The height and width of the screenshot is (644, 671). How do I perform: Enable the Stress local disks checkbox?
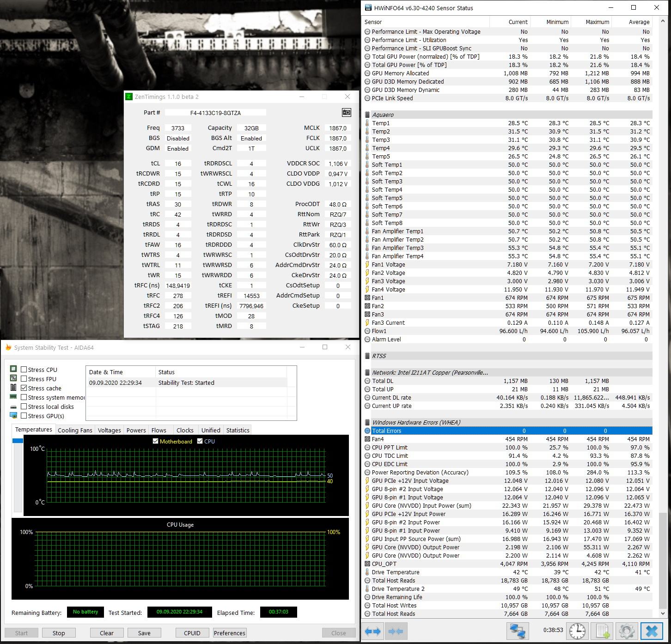pyautogui.click(x=24, y=407)
